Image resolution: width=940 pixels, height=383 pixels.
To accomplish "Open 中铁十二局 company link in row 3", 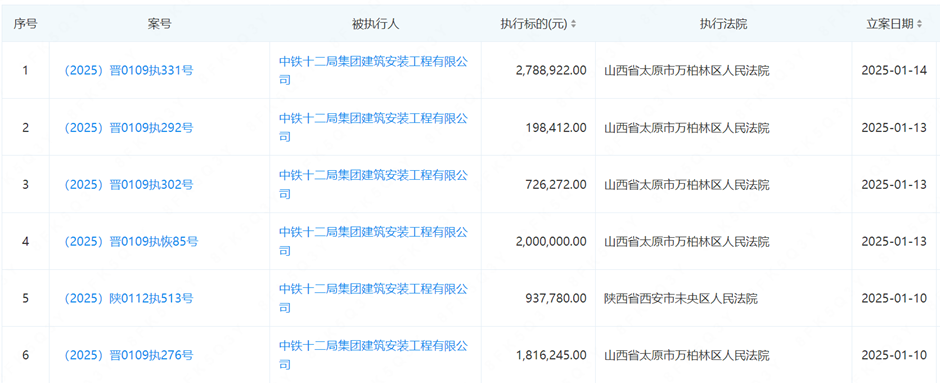I will pyautogui.click(x=373, y=185).
